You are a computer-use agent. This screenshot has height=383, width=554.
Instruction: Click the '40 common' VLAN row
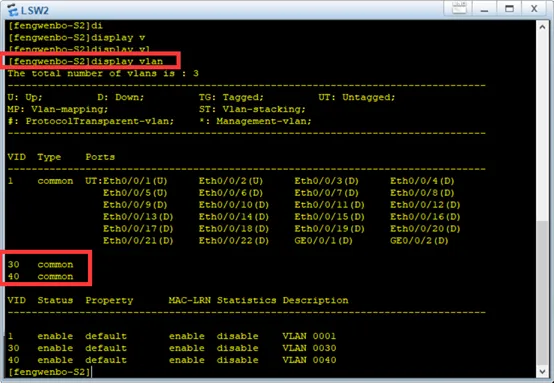coord(40,277)
